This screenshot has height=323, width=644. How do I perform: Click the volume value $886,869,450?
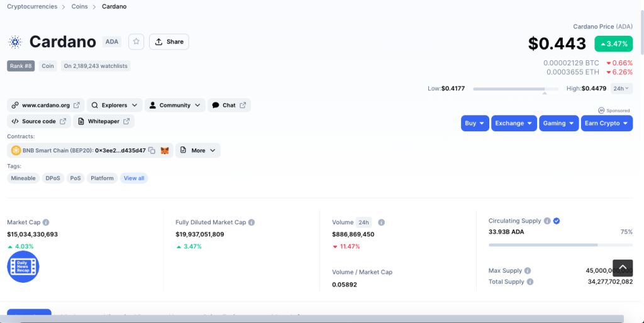(353, 235)
